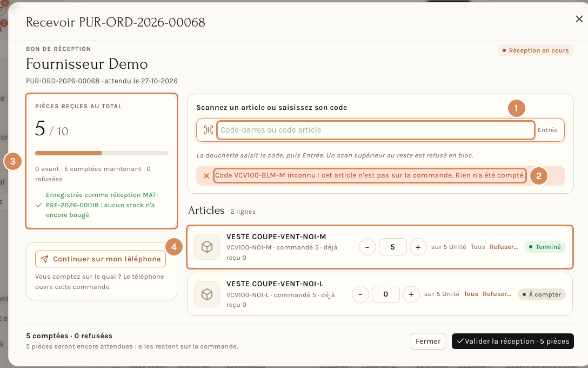Click the text starting Vous comptez sur le quai
The height and width of the screenshot is (368, 588).
coord(99,281)
